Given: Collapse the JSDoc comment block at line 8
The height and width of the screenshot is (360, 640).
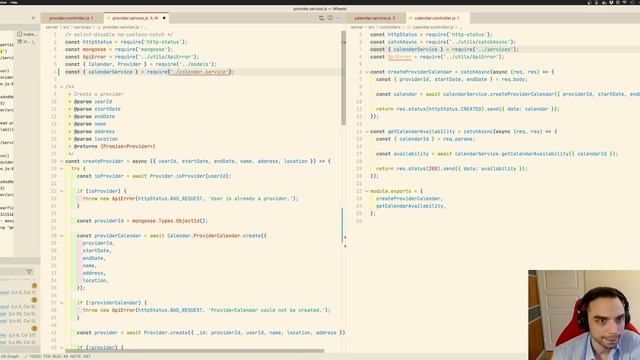Looking at the screenshot, I should coord(62,87).
